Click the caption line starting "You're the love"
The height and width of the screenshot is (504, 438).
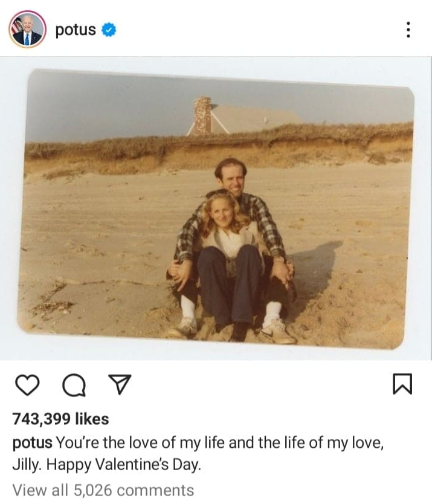[220, 442]
